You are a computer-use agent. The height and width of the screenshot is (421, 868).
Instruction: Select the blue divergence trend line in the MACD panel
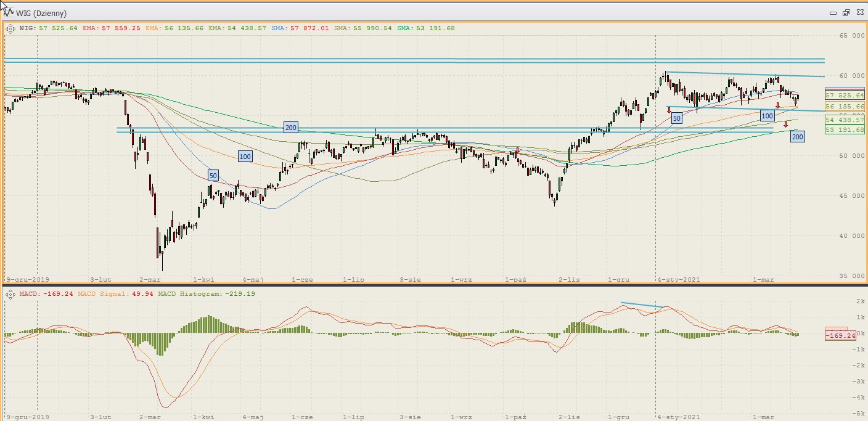click(x=642, y=305)
